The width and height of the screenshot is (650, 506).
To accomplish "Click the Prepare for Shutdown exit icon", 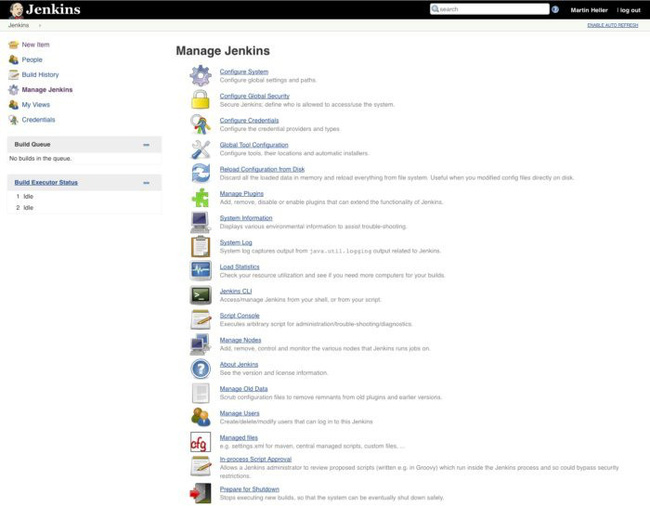I will (x=201, y=493).
